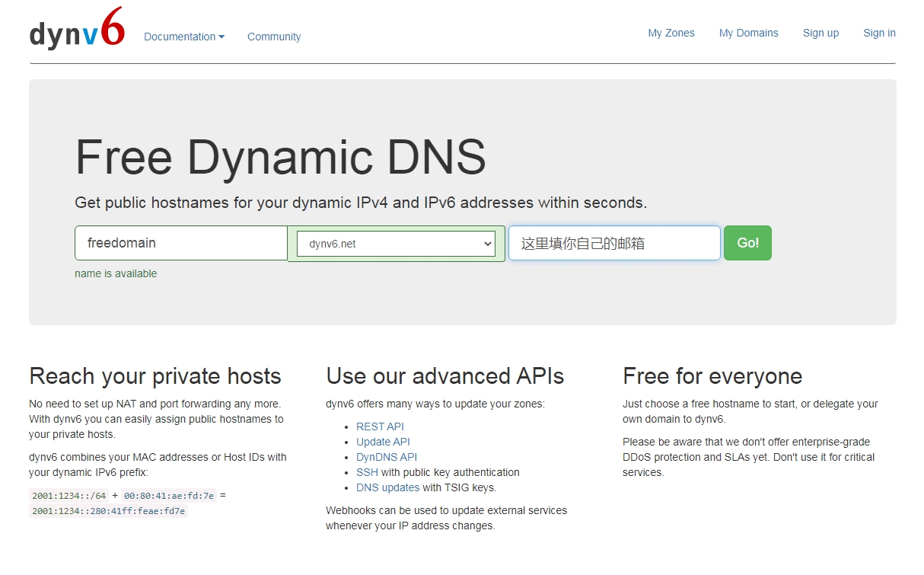
Task: Open the Community page
Action: [x=274, y=37]
